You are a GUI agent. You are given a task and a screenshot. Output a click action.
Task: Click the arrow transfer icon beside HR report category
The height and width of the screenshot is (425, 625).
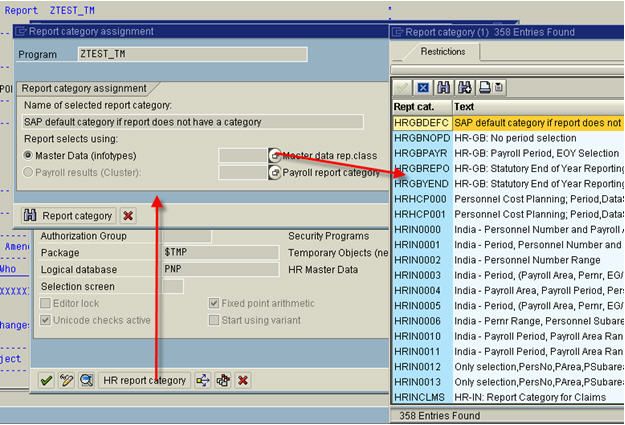click(203, 380)
